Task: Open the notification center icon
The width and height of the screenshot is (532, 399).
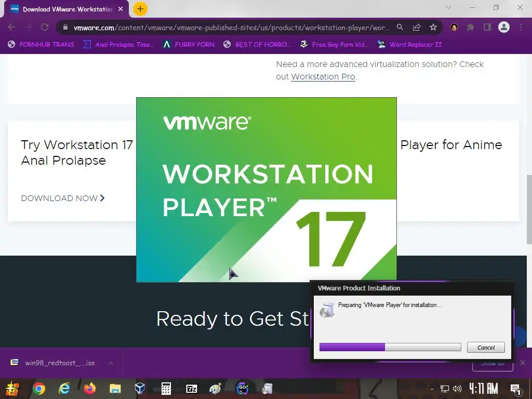Action: [x=516, y=389]
